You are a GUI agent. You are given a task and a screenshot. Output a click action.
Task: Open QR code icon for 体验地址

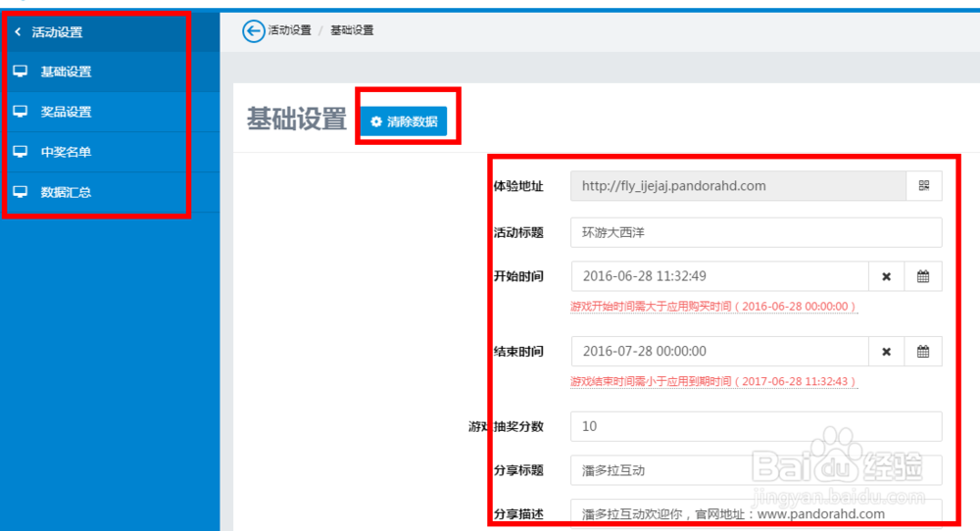(x=924, y=185)
